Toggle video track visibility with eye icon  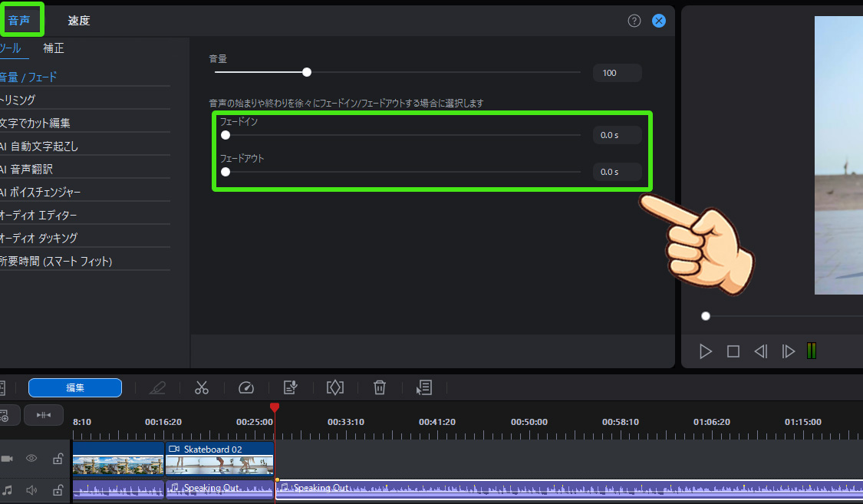click(31, 458)
